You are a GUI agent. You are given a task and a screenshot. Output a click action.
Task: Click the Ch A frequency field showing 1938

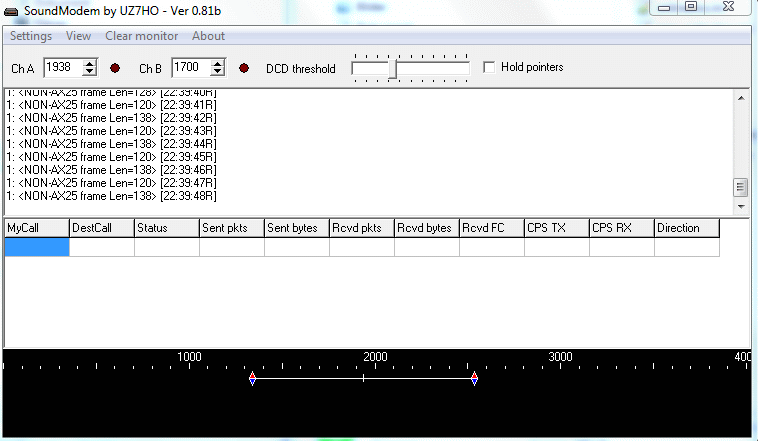[63, 67]
